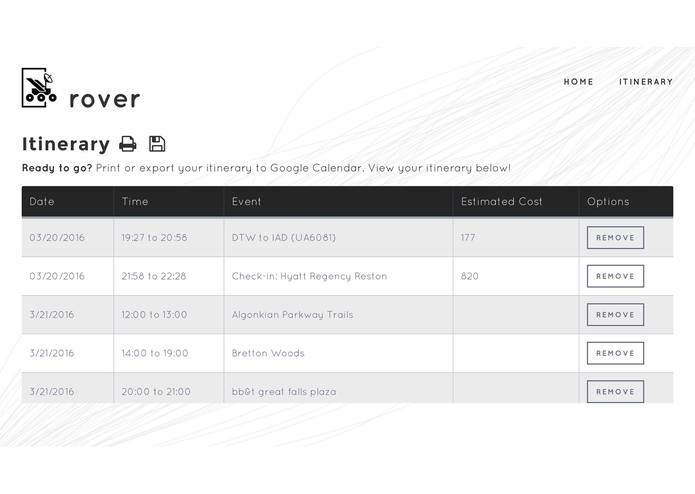Click the estimated cost value 820

pyautogui.click(x=469, y=276)
